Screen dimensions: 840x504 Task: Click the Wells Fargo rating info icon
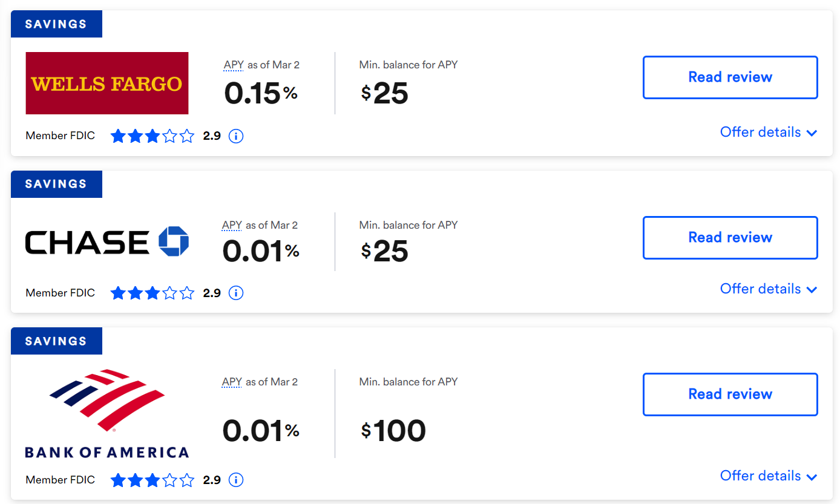tap(236, 136)
